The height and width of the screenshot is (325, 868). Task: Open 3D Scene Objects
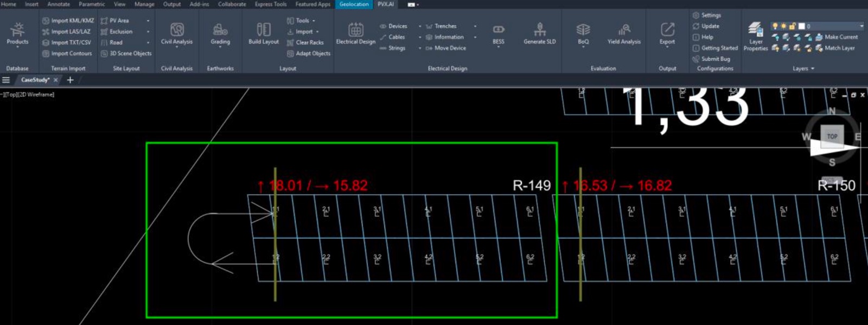(x=126, y=53)
